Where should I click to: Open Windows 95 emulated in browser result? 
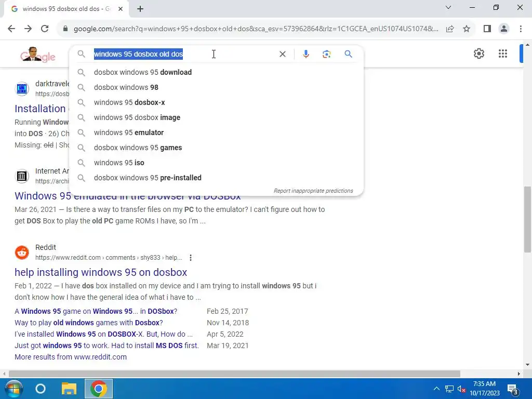pyautogui.click(x=128, y=196)
